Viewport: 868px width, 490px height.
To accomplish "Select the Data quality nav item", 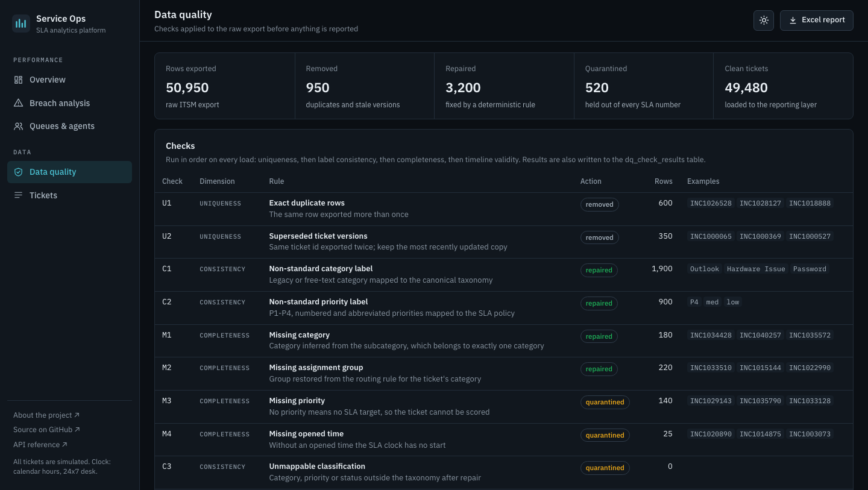I will (69, 172).
